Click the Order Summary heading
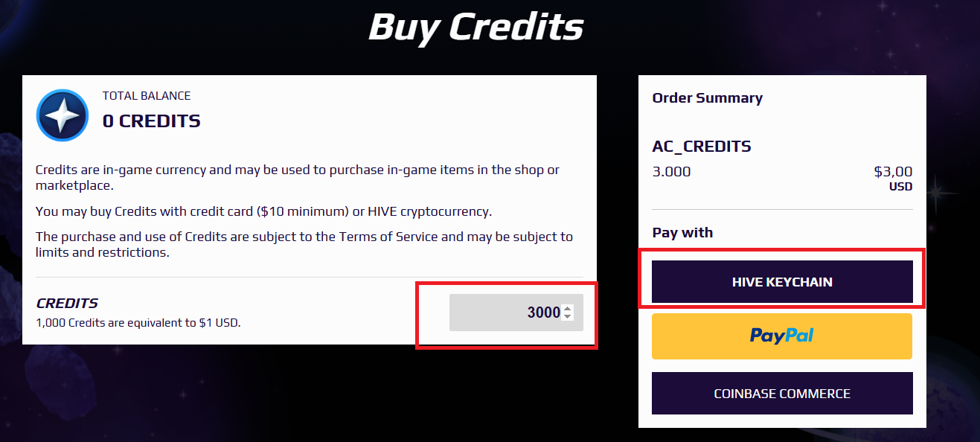 coord(708,97)
